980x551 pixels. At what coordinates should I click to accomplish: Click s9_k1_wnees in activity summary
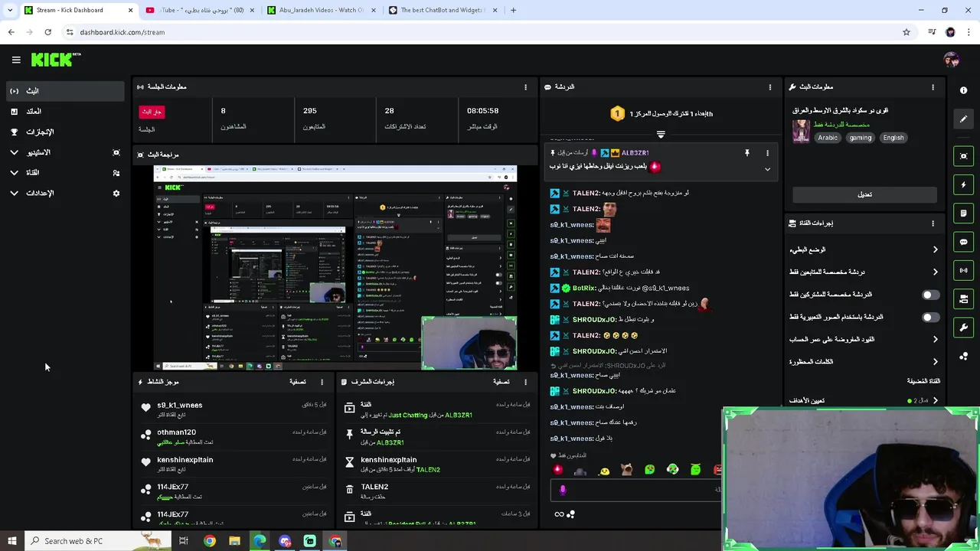pos(180,406)
